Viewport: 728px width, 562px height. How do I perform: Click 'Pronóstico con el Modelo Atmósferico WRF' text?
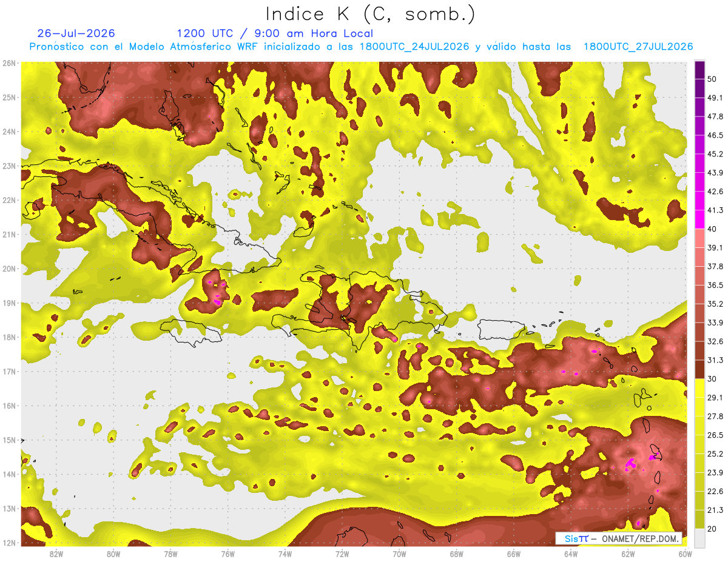[x=145, y=47]
